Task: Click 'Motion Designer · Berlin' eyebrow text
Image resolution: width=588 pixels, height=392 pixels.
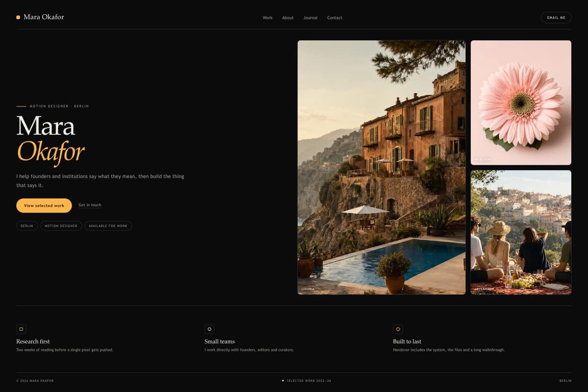Action: [59, 106]
